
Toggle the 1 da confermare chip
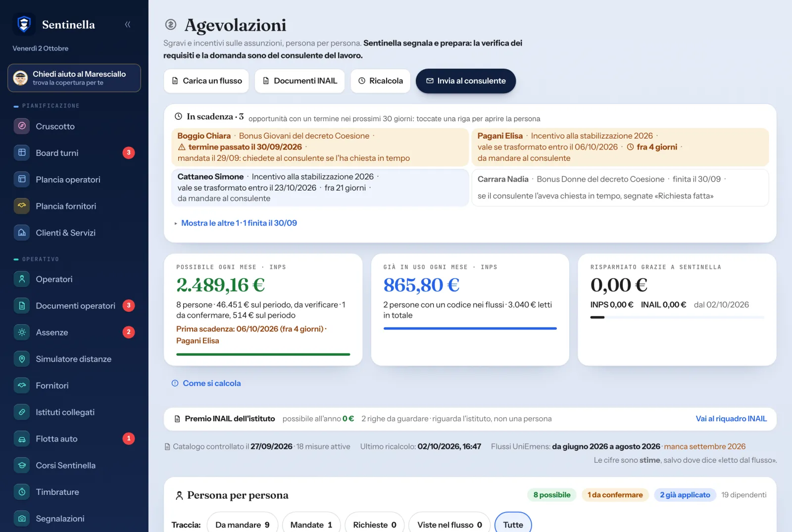click(x=615, y=495)
